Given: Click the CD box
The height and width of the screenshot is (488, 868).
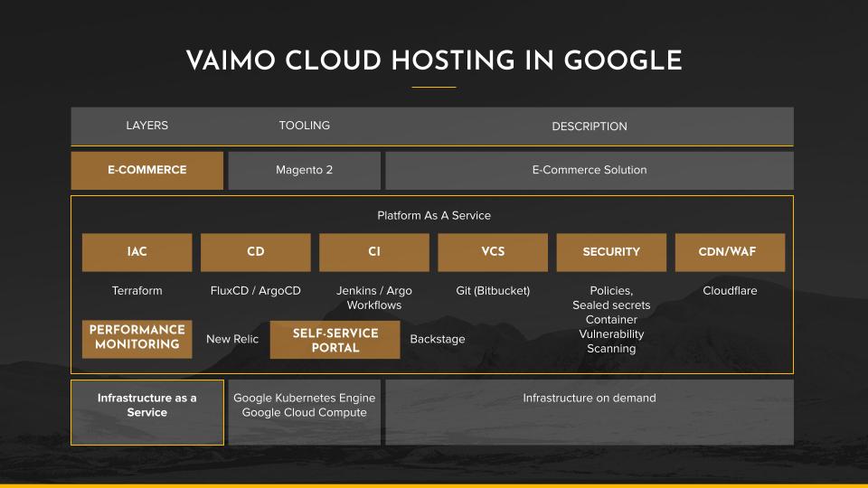Looking at the screenshot, I should 256,252.
